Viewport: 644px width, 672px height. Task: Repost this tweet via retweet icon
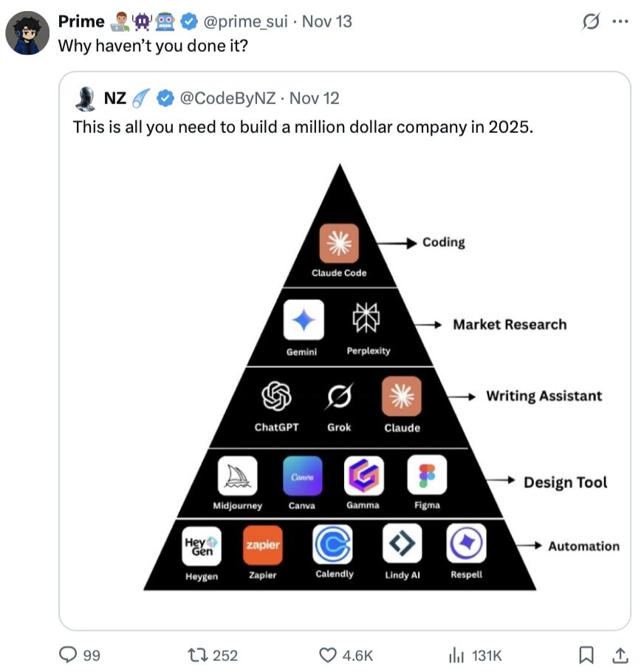click(x=199, y=654)
